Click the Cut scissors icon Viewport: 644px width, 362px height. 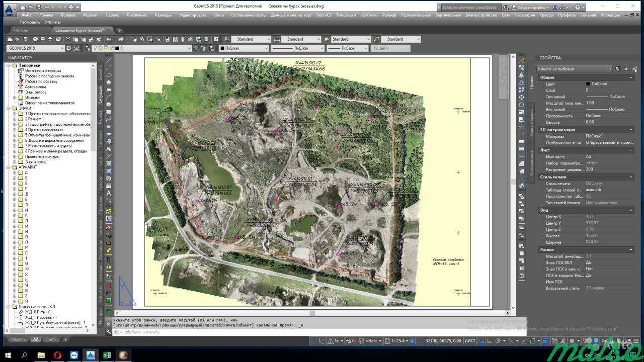[67, 39]
